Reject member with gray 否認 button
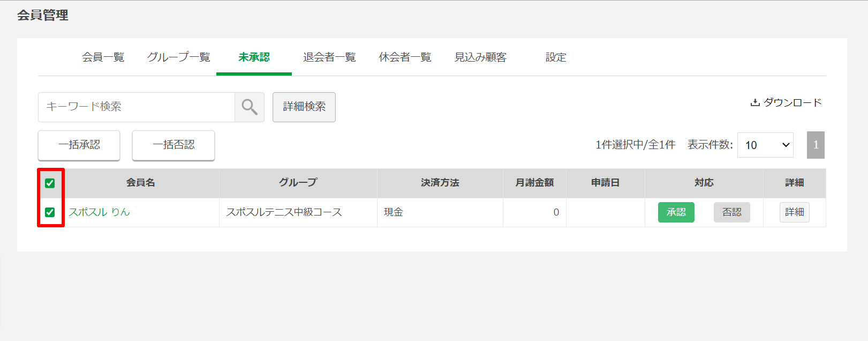 pos(732,212)
